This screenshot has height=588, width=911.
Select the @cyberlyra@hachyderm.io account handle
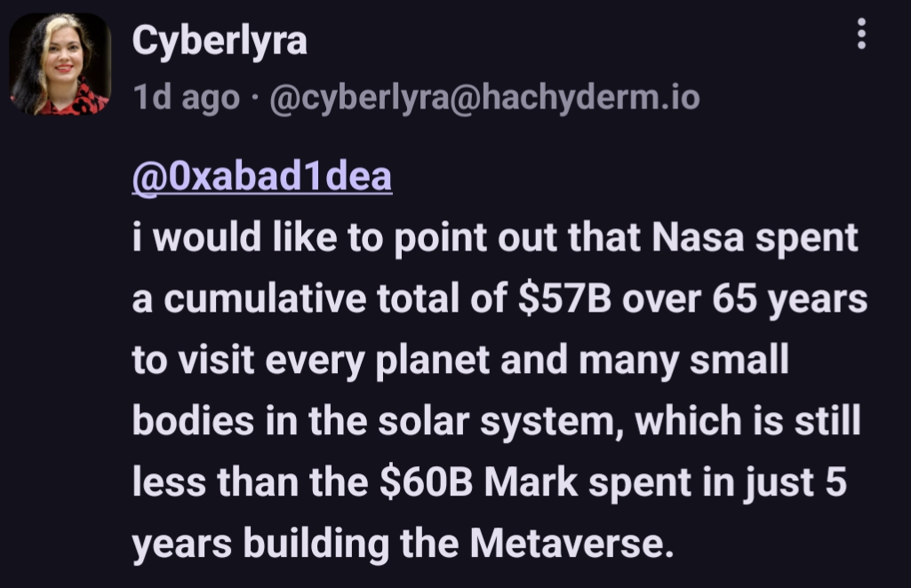tap(483, 99)
